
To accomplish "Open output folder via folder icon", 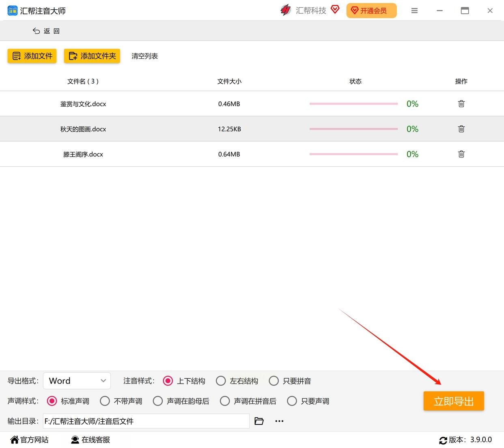I will 259,421.
